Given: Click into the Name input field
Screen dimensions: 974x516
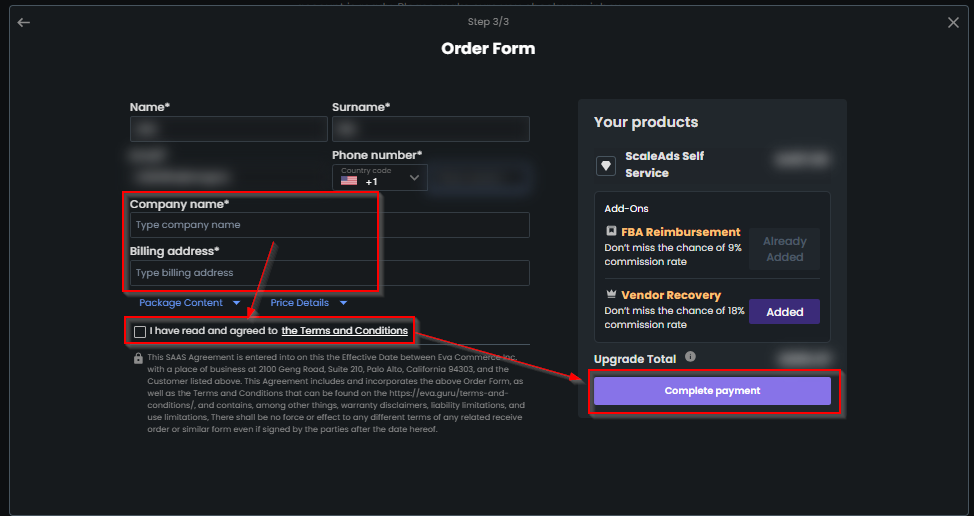Looking at the screenshot, I should coord(229,129).
